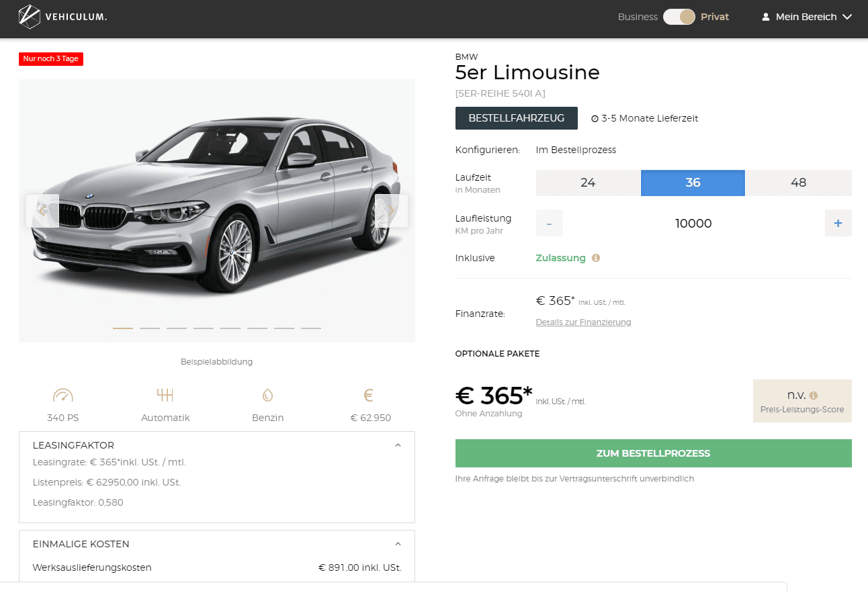Open the Zulassung info icon
The height and width of the screenshot is (593, 868).
(596, 258)
